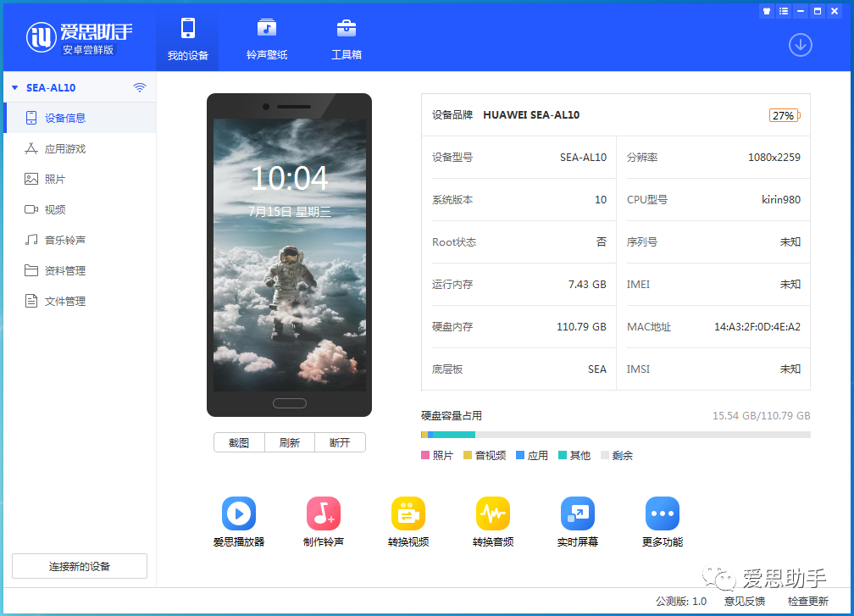Click the yellow 音视频 legend swatch

click(468, 455)
